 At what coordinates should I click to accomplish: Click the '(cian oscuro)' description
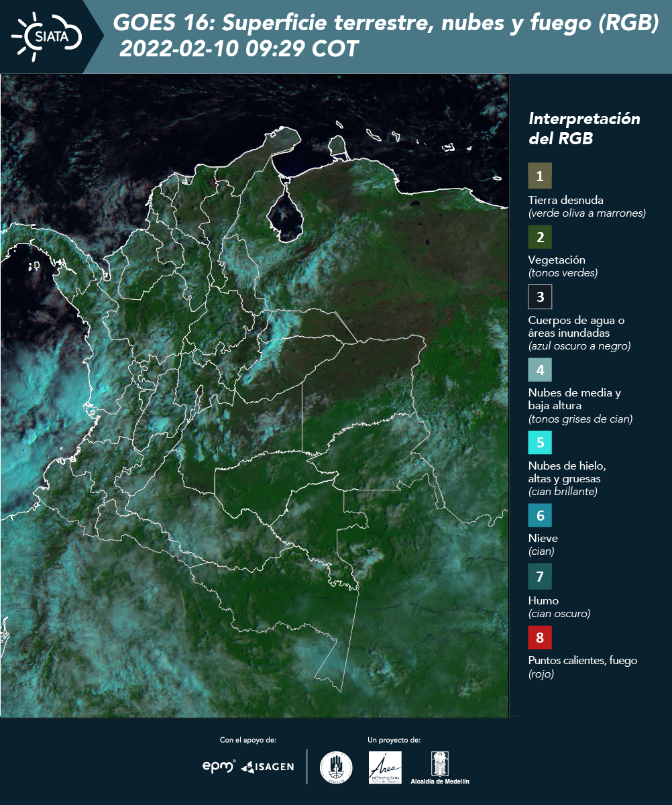(559, 613)
